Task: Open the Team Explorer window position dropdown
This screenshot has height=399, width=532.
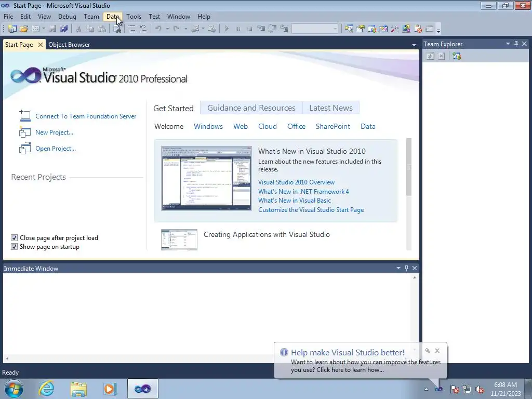Action: point(508,44)
